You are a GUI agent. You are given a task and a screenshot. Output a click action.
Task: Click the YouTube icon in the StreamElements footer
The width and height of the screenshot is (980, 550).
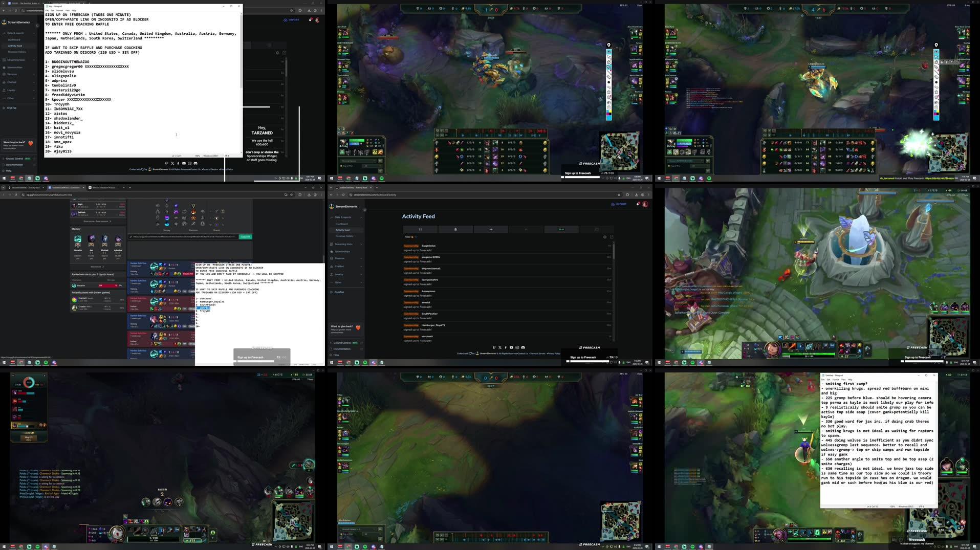coord(511,347)
